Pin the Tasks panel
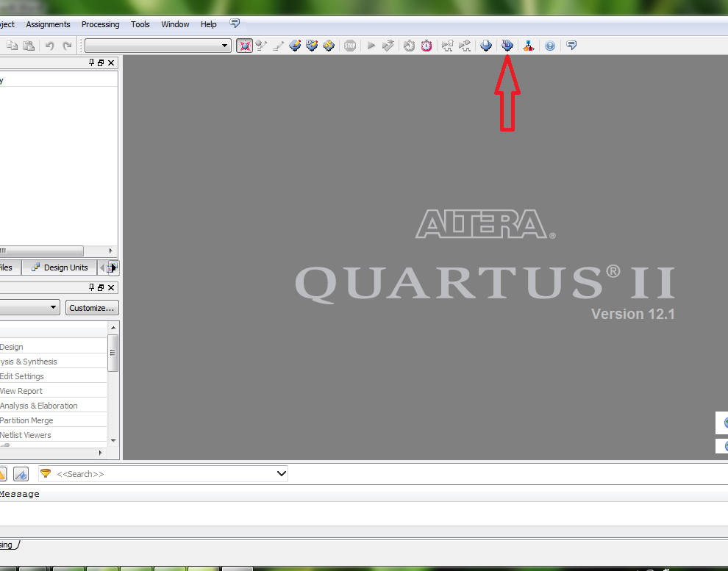The width and height of the screenshot is (728, 571). (x=91, y=287)
